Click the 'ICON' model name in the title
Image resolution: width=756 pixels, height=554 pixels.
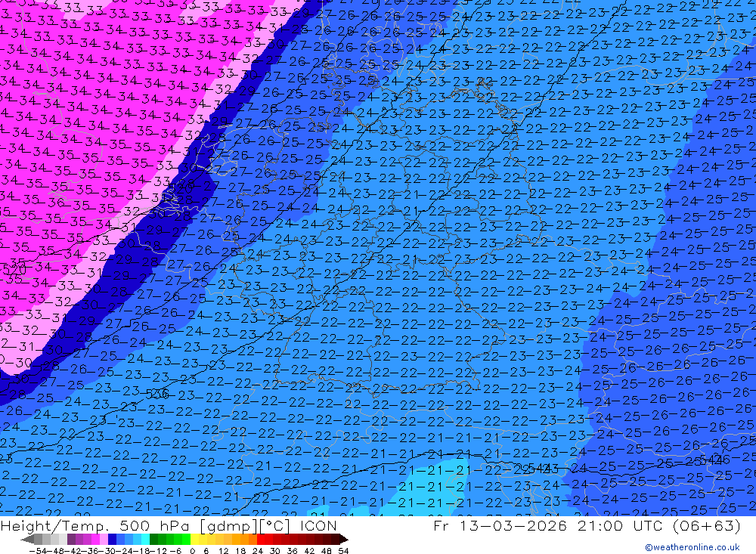click(x=318, y=525)
